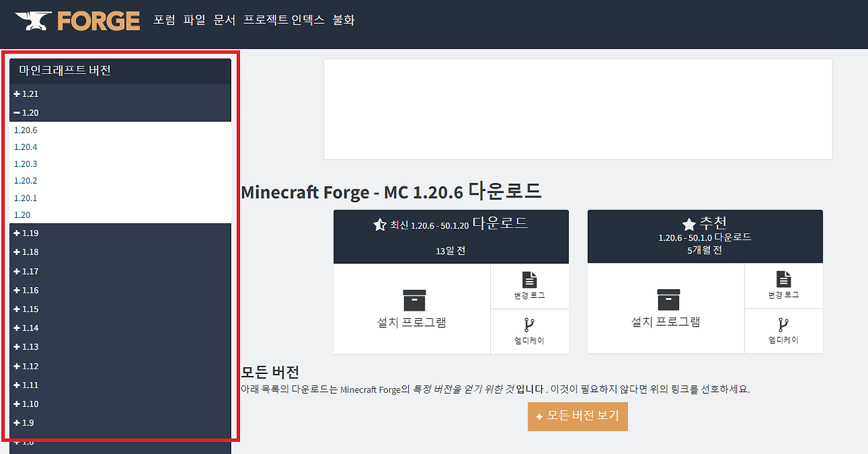
Task: Click the 13일 전 timestamp text
Action: click(450, 251)
